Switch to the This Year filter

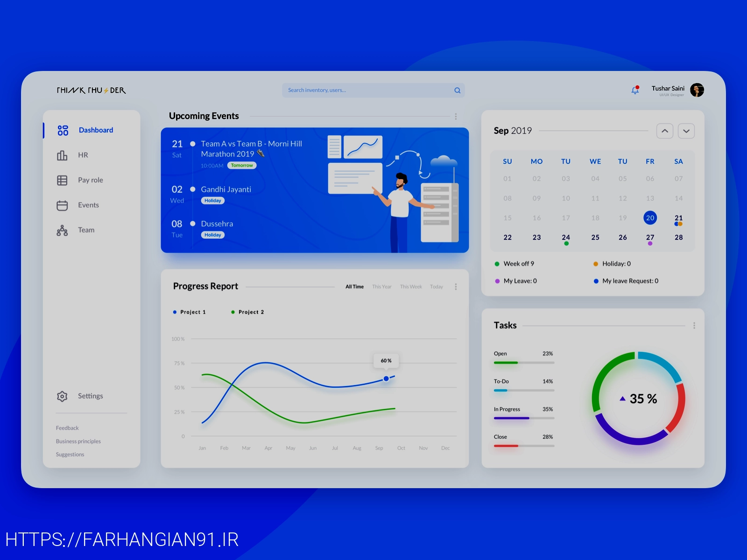click(x=382, y=287)
